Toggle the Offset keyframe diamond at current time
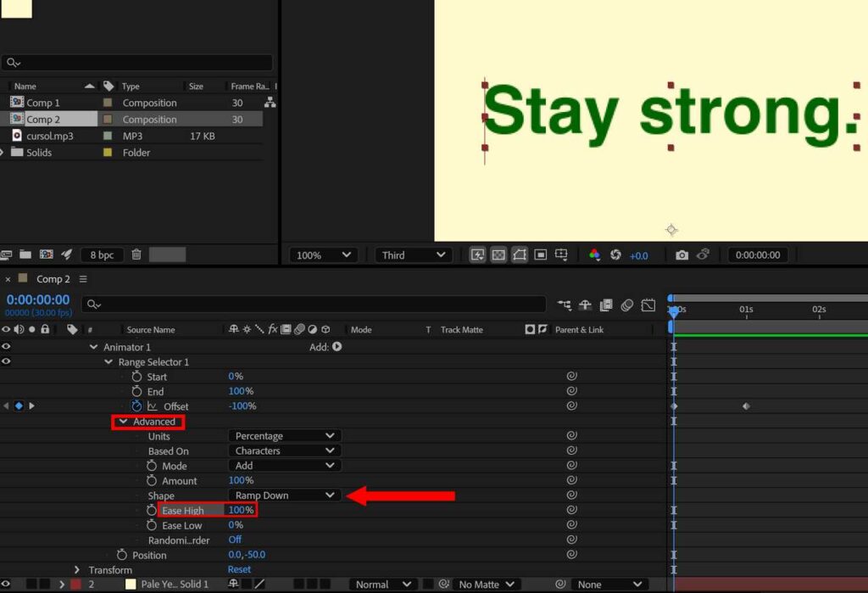 pos(19,406)
